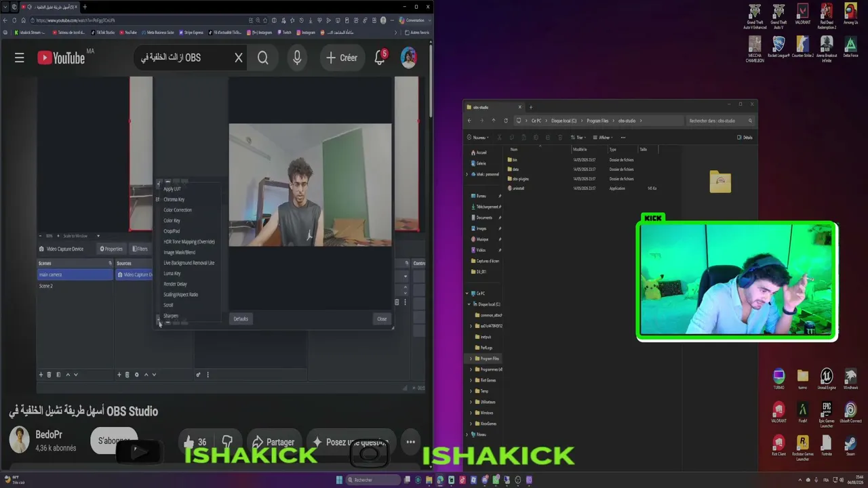Open more actions under the video
Image resolution: width=868 pixels, height=488 pixels.
pos(410,442)
